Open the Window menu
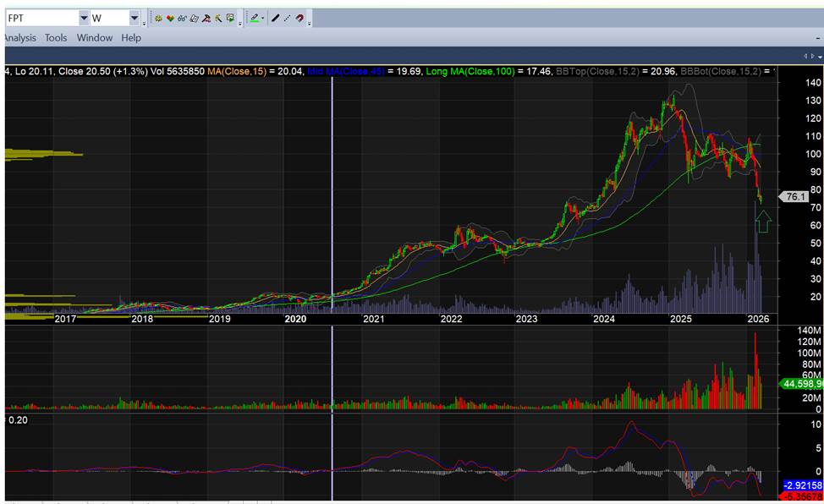The image size is (824, 504). 95,38
